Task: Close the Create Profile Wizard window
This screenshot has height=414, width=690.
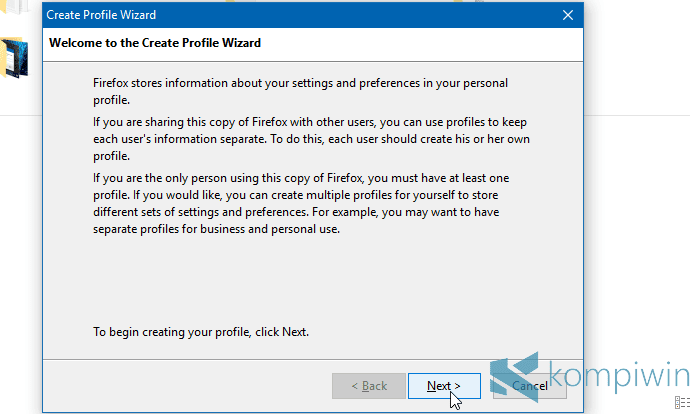Action: (x=568, y=15)
